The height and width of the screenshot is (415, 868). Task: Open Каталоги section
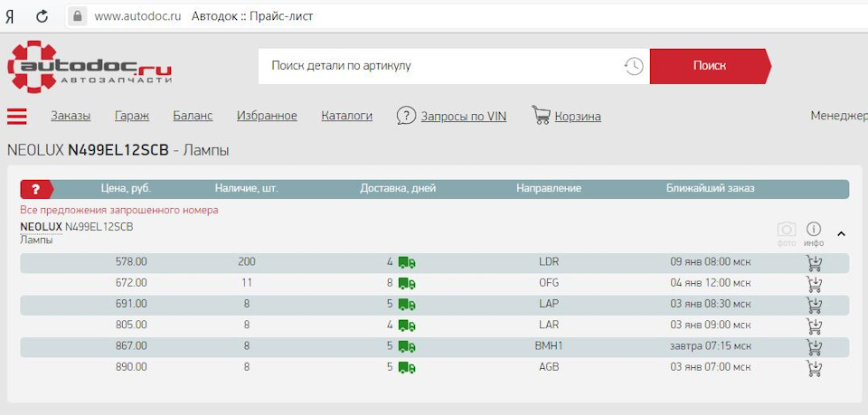pyautogui.click(x=346, y=117)
